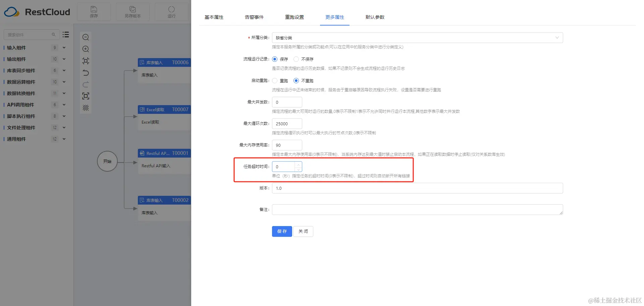Screen dimensions: 644x306
Task: Switch to the 默认参数 tab
Action: [375, 17]
